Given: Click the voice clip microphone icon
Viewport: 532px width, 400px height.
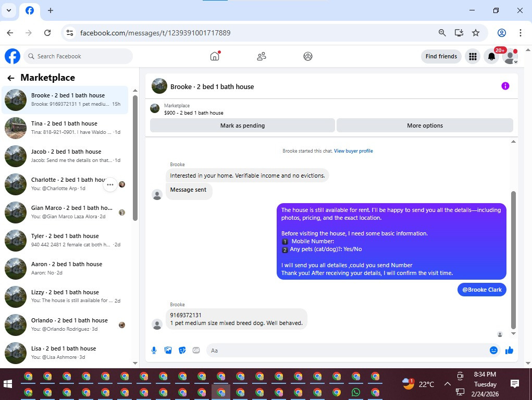Looking at the screenshot, I should click(x=154, y=351).
